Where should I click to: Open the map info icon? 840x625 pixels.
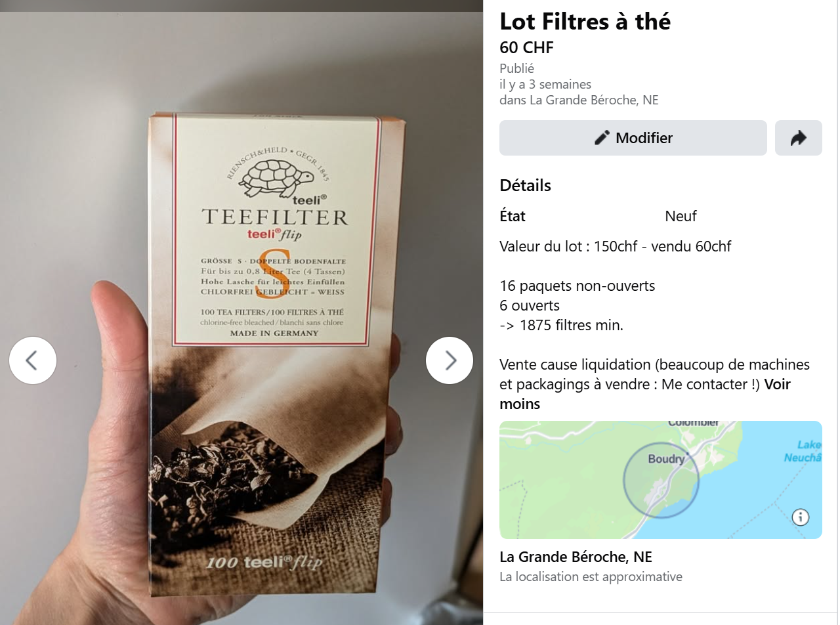801,517
